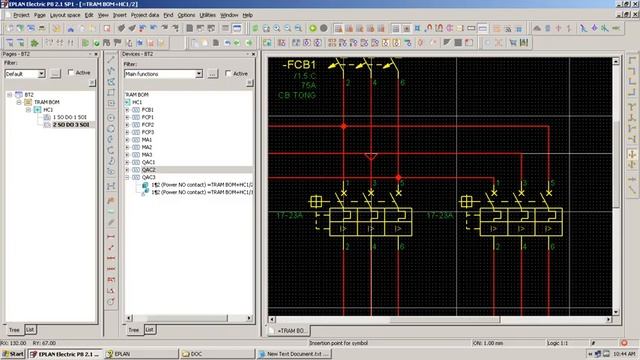Collapse the BT2 project tree node

tap(10, 94)
